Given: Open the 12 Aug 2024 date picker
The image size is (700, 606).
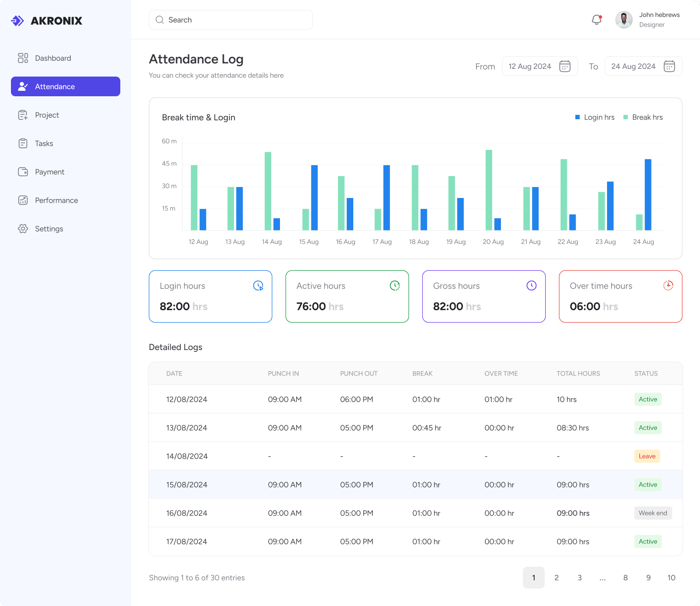Looking at the screenshot, I should (x=530, y=66).
